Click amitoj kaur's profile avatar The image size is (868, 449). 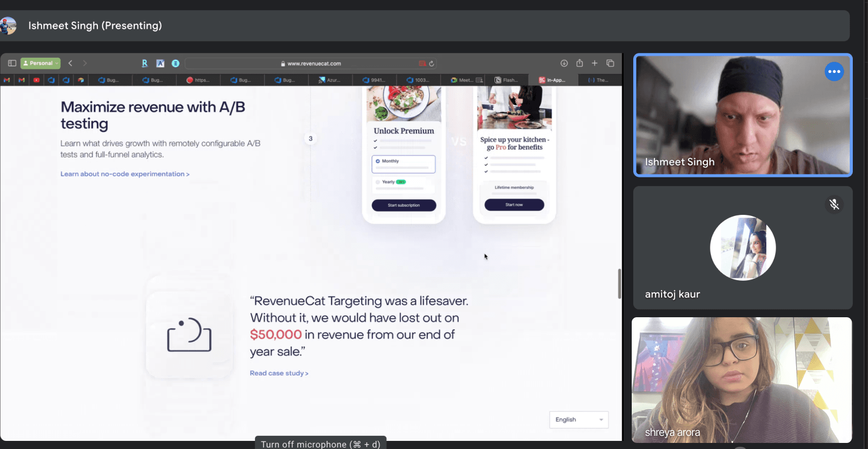743,248
